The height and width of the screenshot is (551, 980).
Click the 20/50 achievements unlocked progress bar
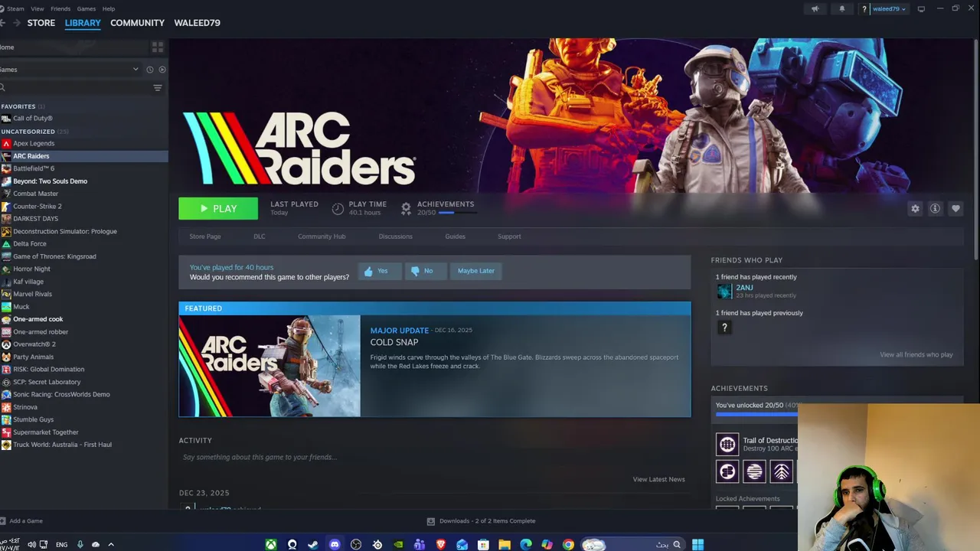[756, 414]
